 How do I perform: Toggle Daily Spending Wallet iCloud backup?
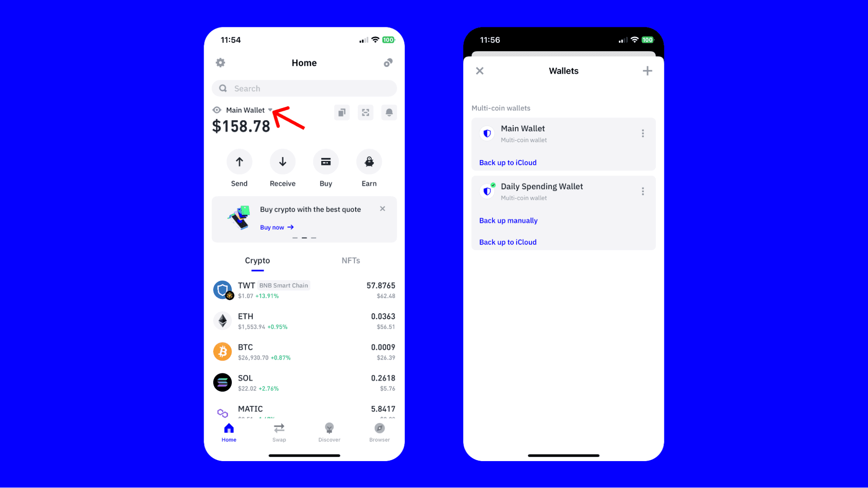point(507,241)
